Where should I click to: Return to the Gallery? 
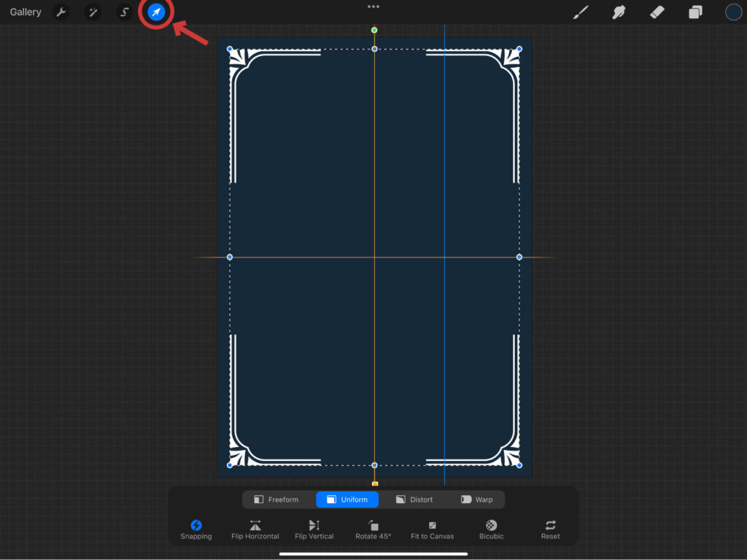(26, 12)
